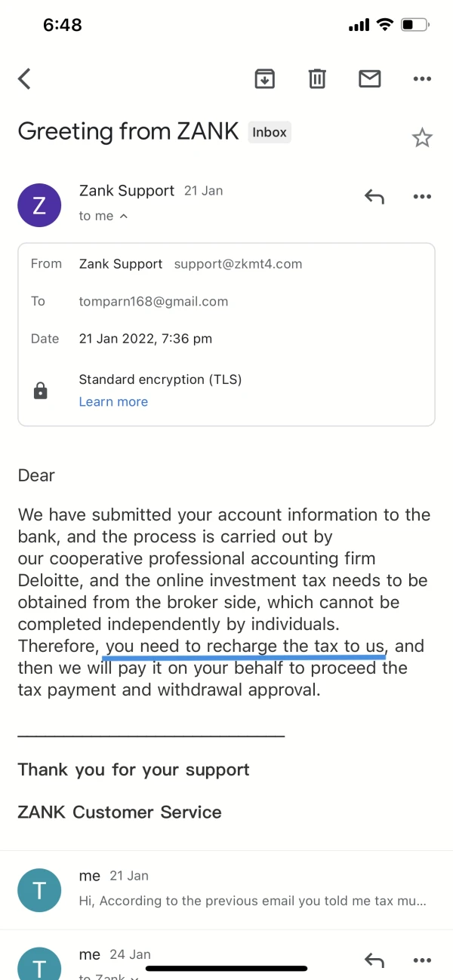Reply to the 24 Jan message
The width and height of the screenshot is (453, 980).
click(374, 960)
